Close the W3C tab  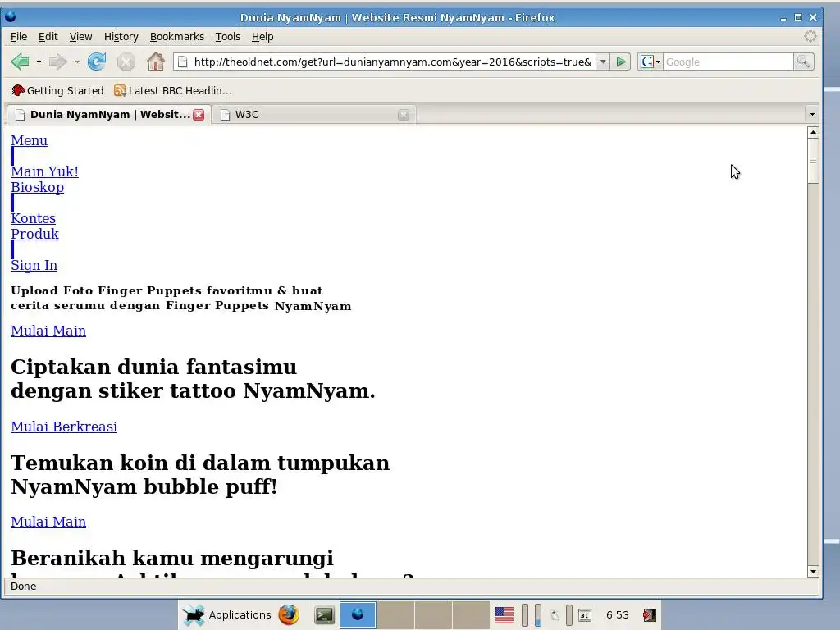pyautogui.click(x=404, y=115)
